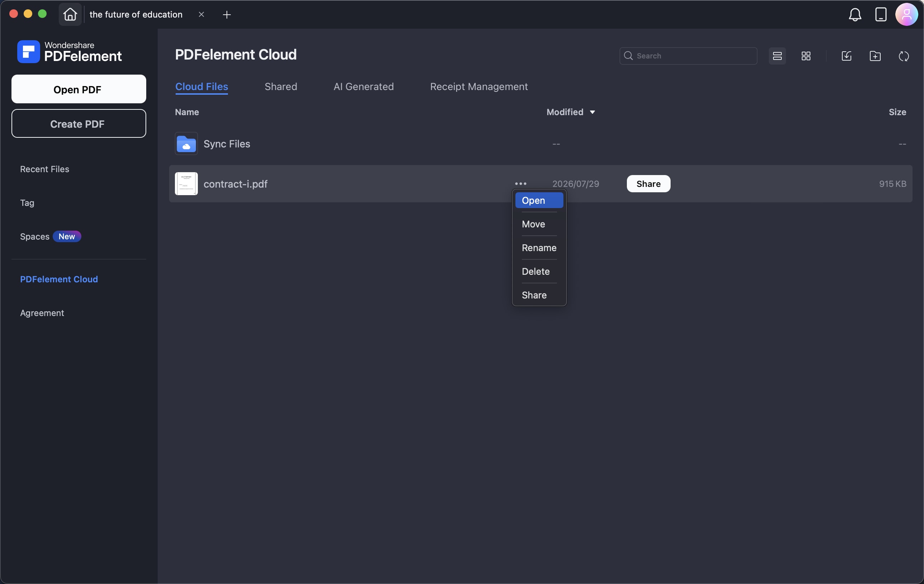This screenshot has width=924, height=584.
Task: Choose Rename from the context menu
Action: coord(539,248)
